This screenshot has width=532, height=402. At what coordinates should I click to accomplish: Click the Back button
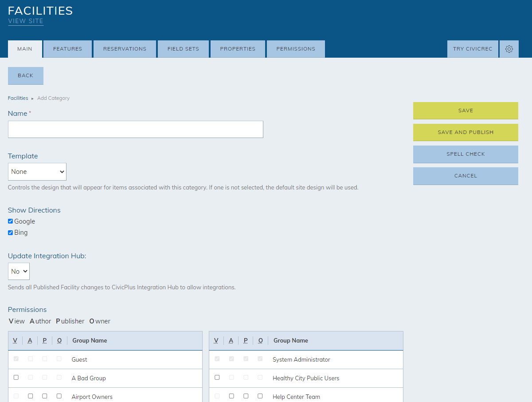[x=26, y=76]
